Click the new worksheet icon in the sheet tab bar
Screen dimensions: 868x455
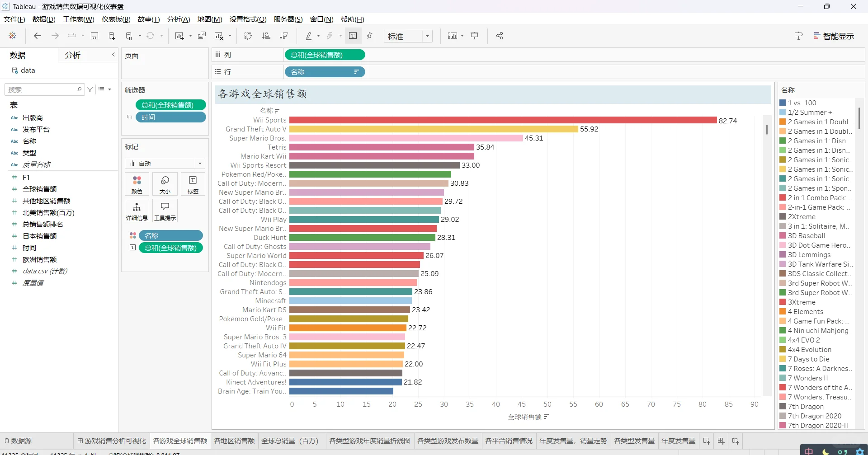pos(707,441)
